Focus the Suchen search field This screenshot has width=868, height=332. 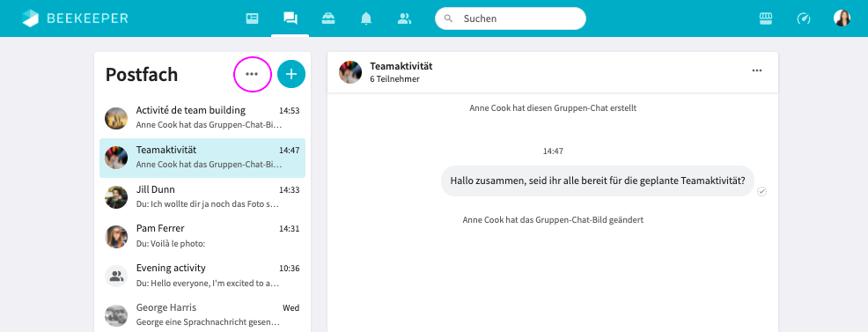point(511,18)
